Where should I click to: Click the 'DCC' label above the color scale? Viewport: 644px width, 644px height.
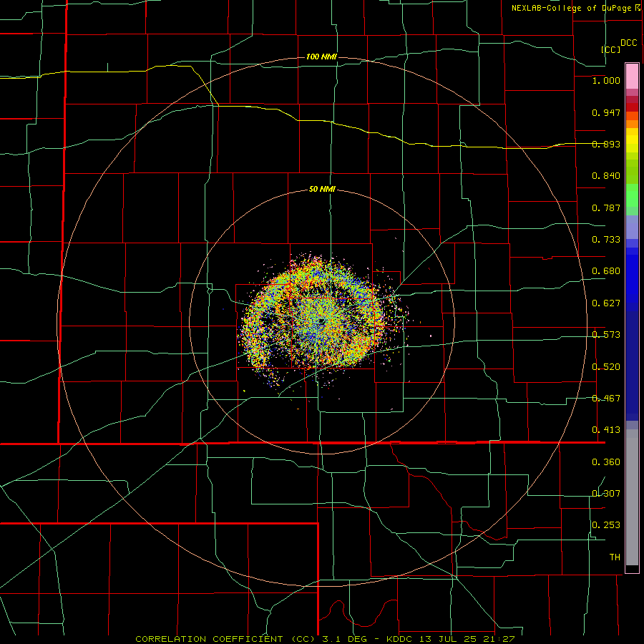[x=628, y=43]
